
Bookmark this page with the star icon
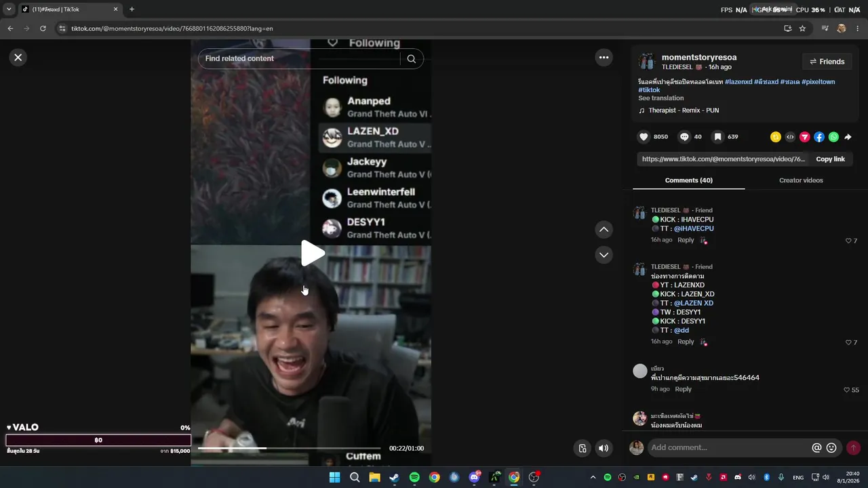pyautogui.click(x=802, y=28)
